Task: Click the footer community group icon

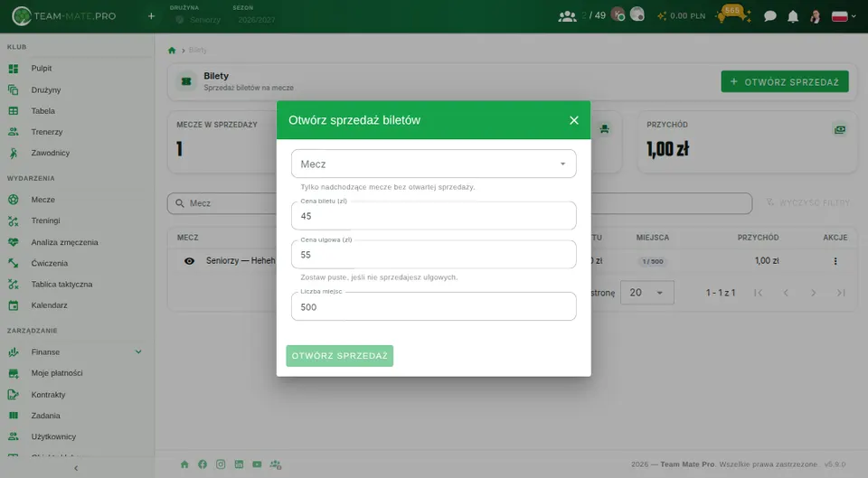Action: tap(276, 464)
